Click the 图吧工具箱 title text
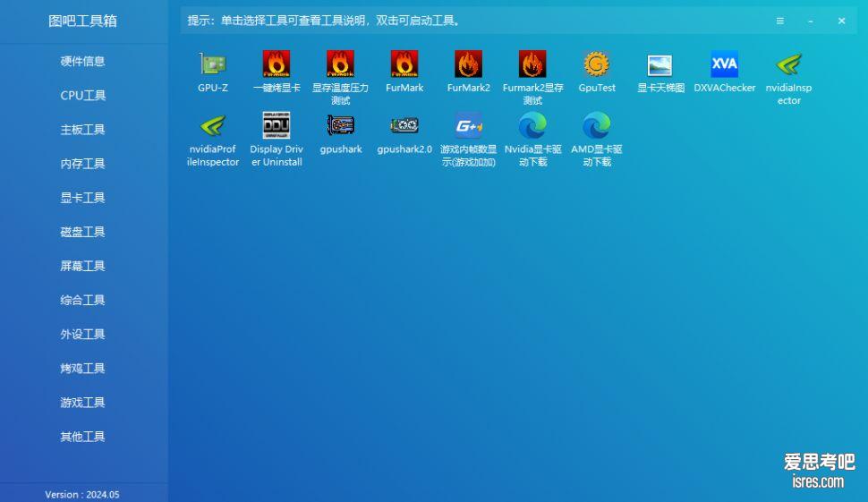Screen dimensions: 868x502 [x=82, y=21]
